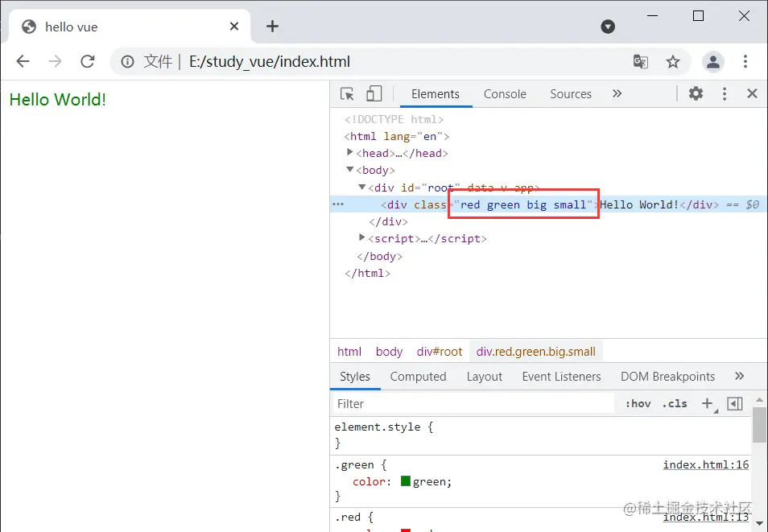
Task: Reload the current page
Action: (x=87, y=61)
